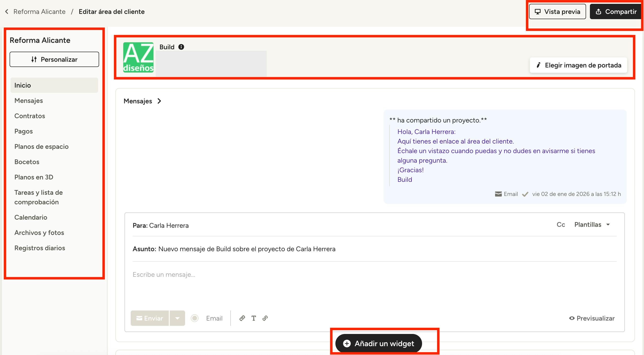
Task: Select the Email radio button
Action: pyautogui.click(x=194, y=318)
